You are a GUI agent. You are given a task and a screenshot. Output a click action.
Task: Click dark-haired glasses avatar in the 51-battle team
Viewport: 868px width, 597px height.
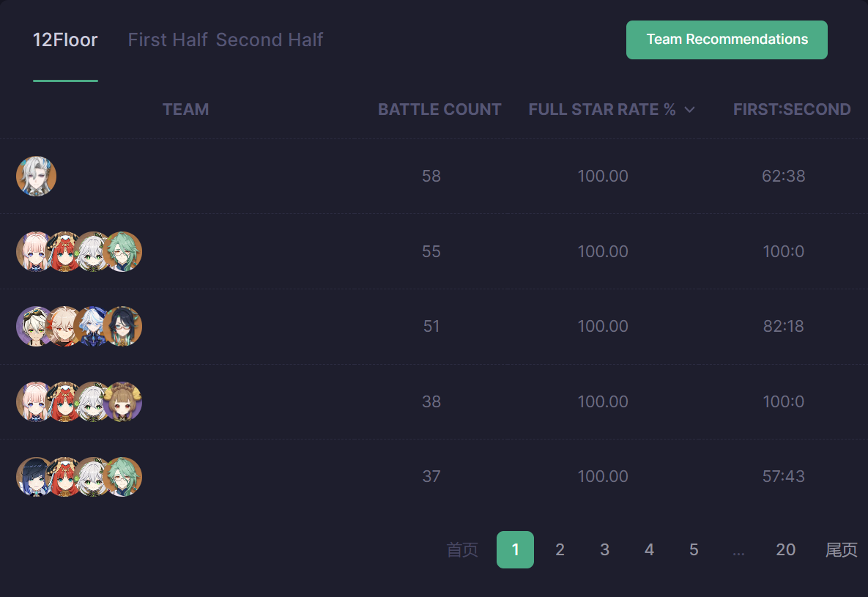124,327
